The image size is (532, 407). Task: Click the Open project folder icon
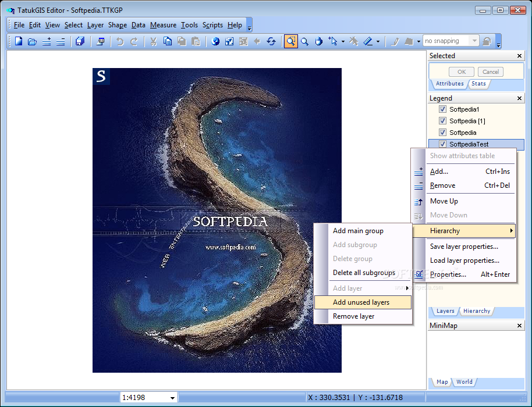point(32,41)
